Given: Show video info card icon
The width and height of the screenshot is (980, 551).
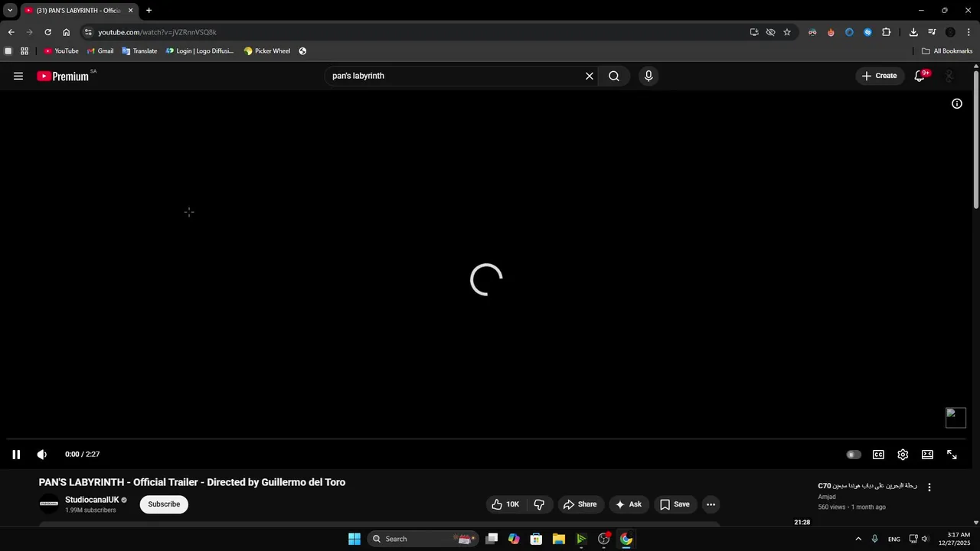Looking at the screenshot, I should point(957,103).
